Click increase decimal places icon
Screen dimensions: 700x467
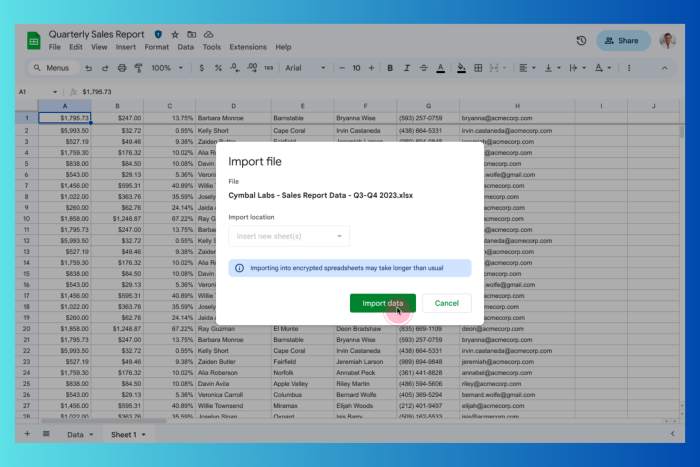(252, 68)
